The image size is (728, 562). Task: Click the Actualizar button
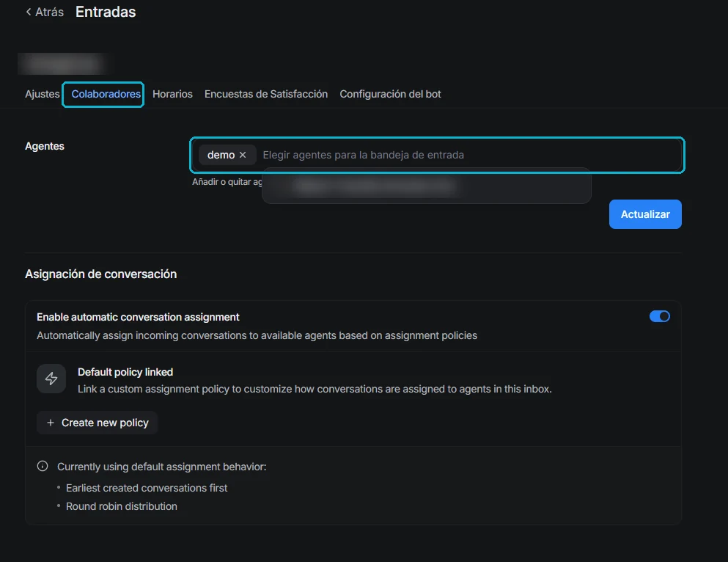(645, 214)
